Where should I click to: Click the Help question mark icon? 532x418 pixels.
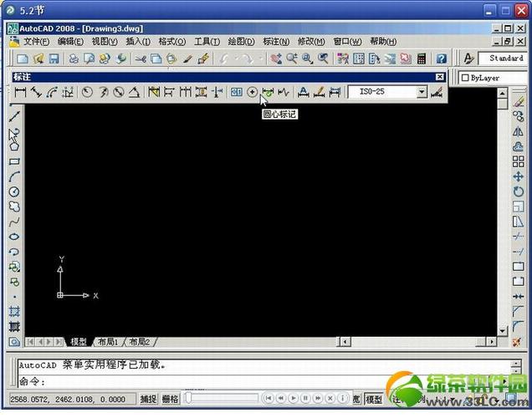pyautogui.click(x=441, y=59)
